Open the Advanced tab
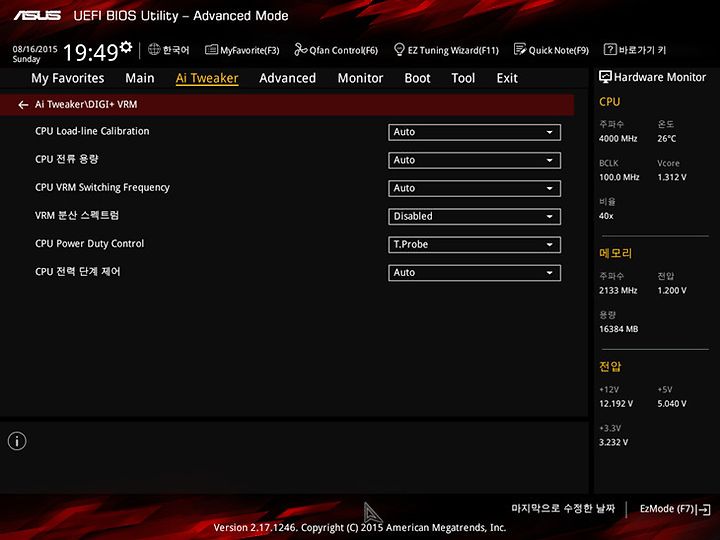720x540 pixels. (287, 78)
